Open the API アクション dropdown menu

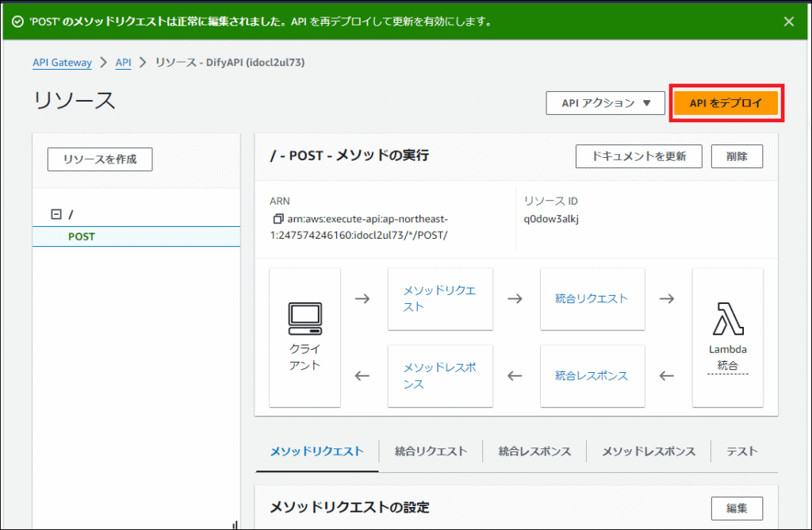pos(605,103)
